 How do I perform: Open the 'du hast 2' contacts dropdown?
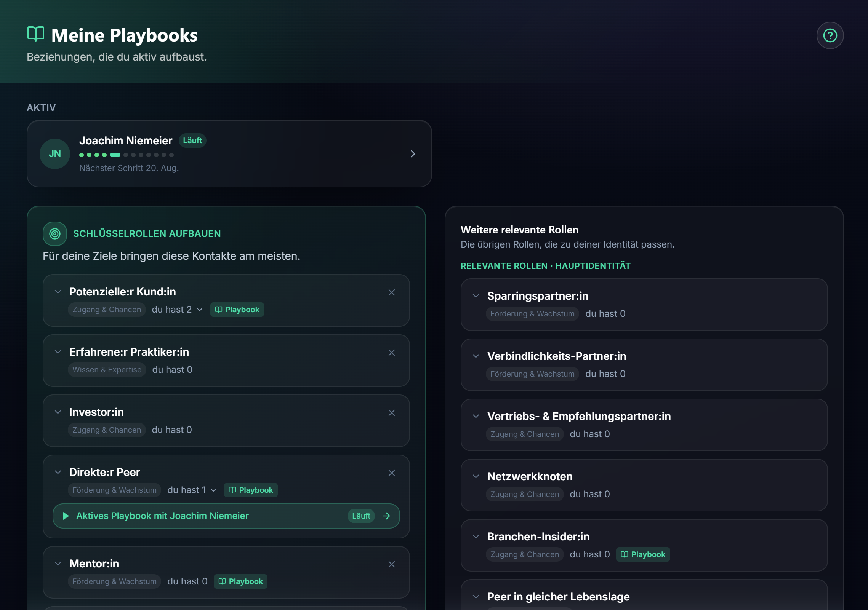tap(177, 310)
